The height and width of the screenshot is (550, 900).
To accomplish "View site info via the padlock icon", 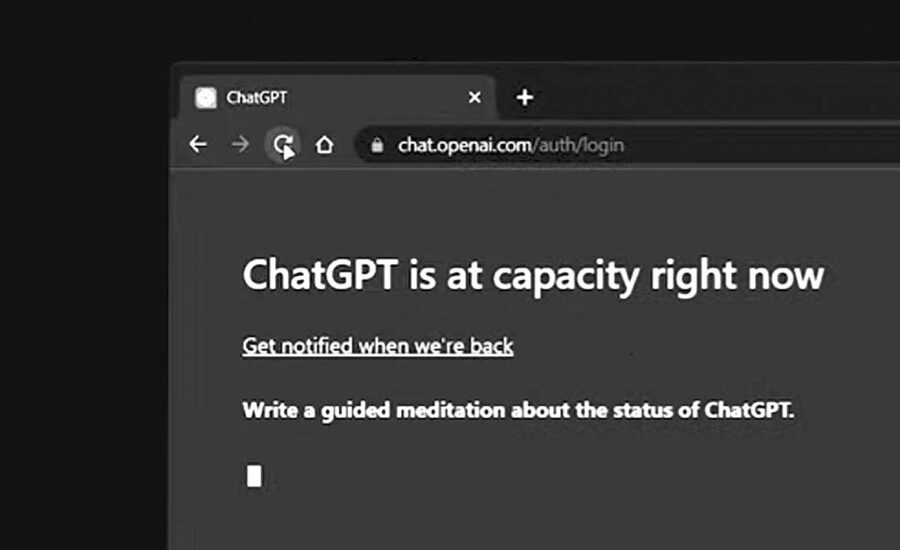I will 377,145.
